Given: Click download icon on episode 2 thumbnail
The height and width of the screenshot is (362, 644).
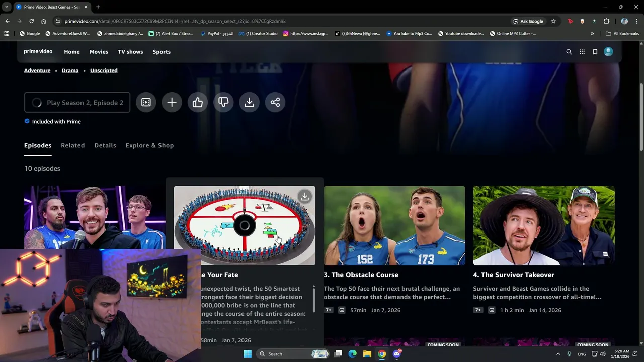Looking at the screenshot, I should [x=305, y=197].
